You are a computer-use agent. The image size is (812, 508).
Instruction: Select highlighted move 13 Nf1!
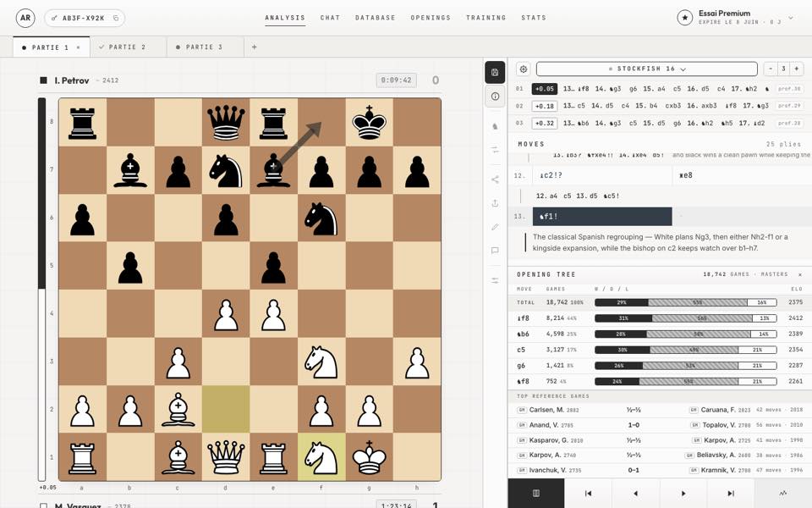pyautogui.click(x=601, y=216)
